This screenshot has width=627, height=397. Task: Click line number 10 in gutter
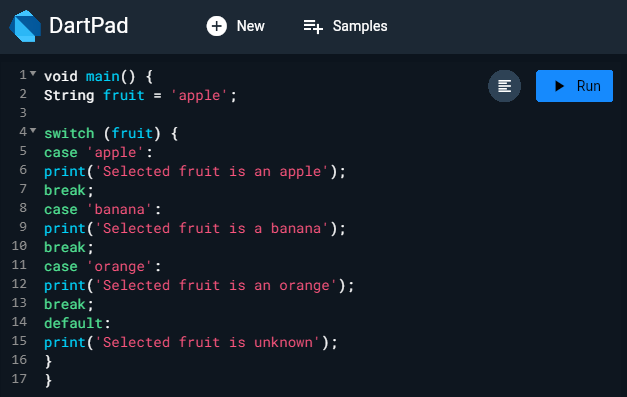19,245
